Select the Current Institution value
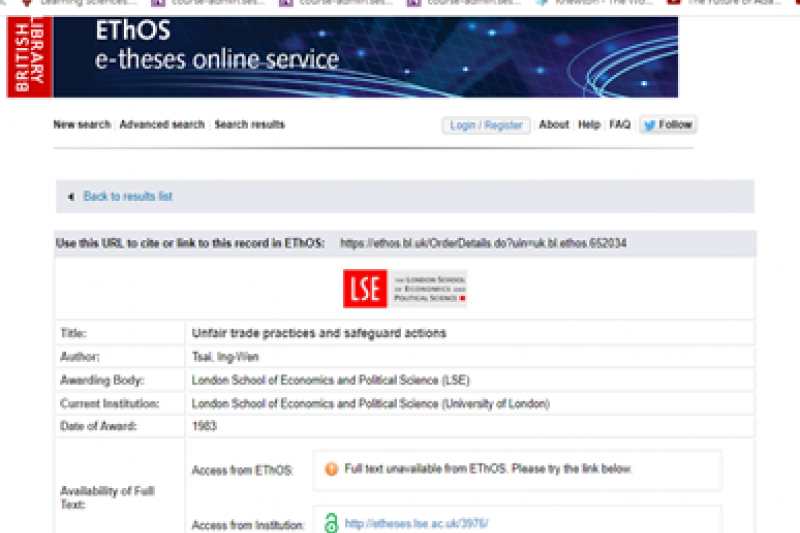 [370, 404]
